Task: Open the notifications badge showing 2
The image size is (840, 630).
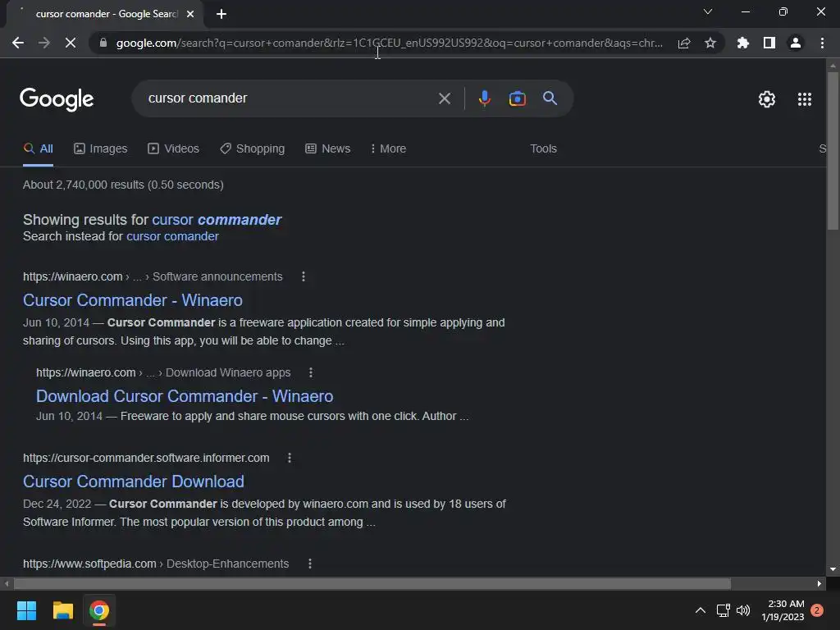Action: click(817, 610)
